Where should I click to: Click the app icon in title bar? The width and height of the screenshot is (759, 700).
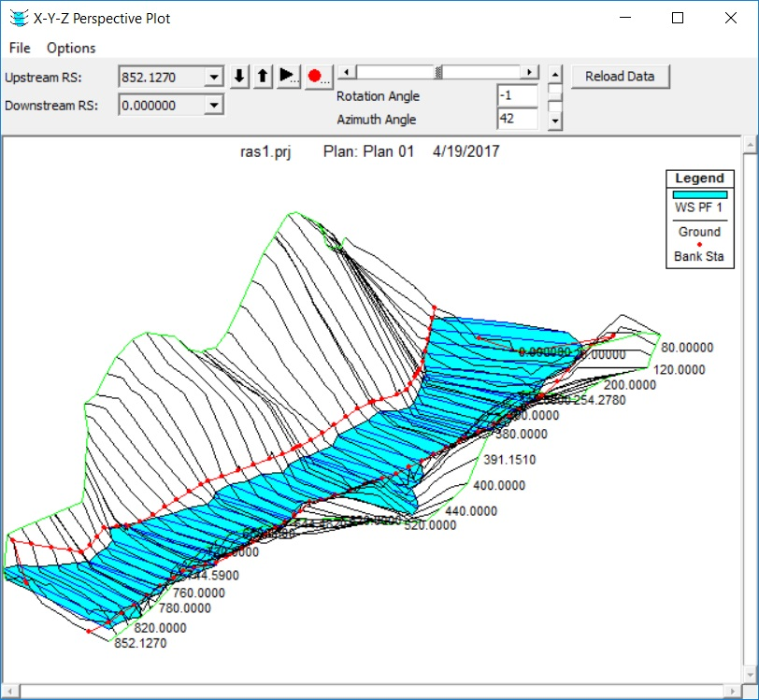[17, 18]
